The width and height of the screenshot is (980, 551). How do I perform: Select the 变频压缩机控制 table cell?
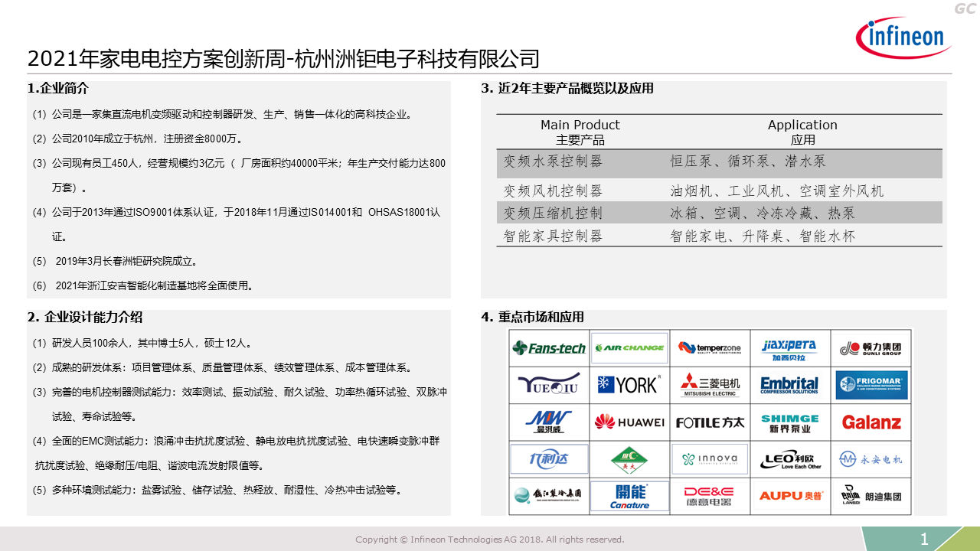[553, 213]
